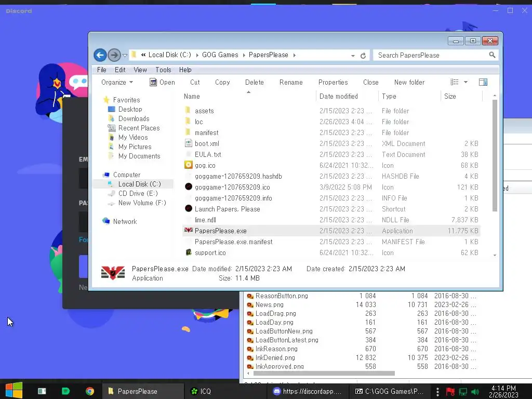Select Recent Places in Favorites

(x=139, y=128)
